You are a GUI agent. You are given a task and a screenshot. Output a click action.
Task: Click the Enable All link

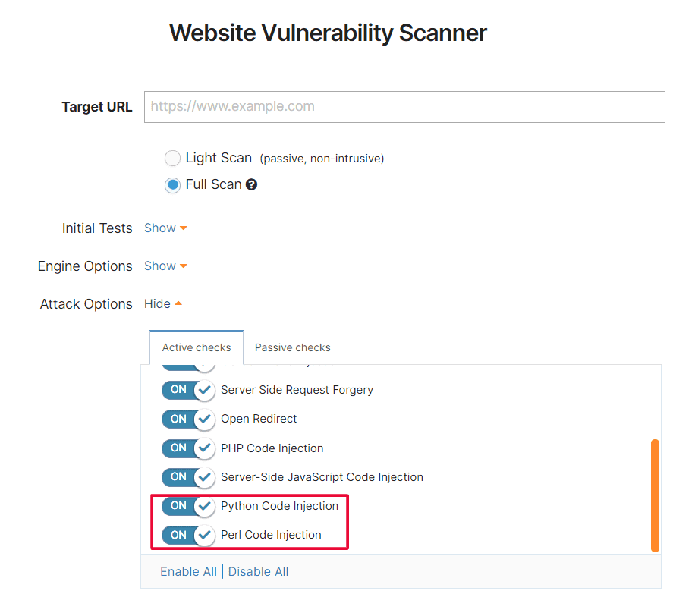click(x=188, y=571)
